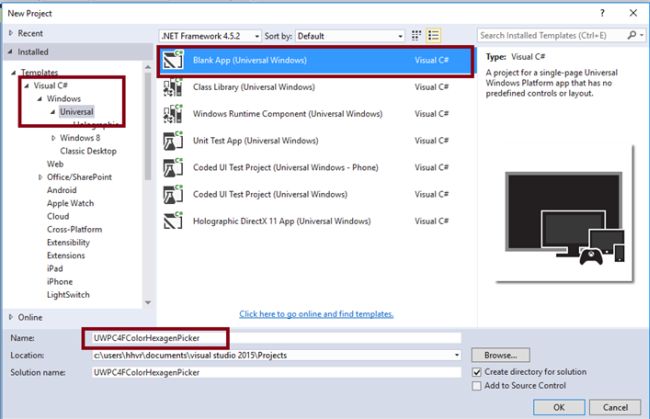Select Unit Test App (Universal Windows) name
The image size is (650, 419).
point(255,140)
